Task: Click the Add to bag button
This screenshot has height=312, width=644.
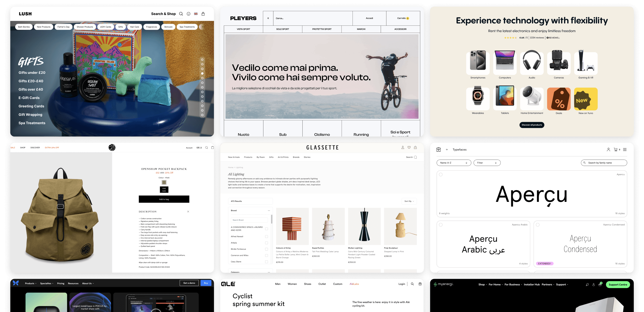Action: coord(164,199)
